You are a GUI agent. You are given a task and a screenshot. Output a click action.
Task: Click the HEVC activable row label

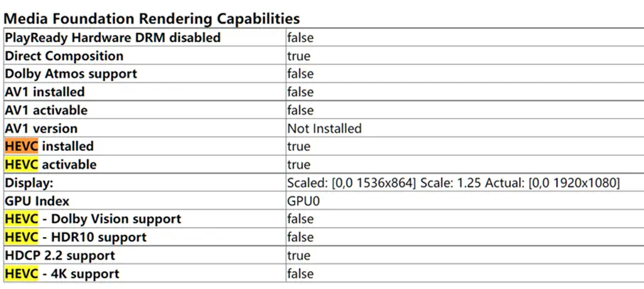coord(50,164)
